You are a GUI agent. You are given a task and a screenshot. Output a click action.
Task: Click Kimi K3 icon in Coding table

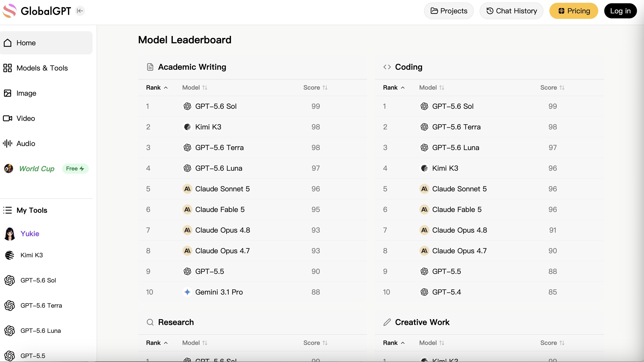pos(424,168)
